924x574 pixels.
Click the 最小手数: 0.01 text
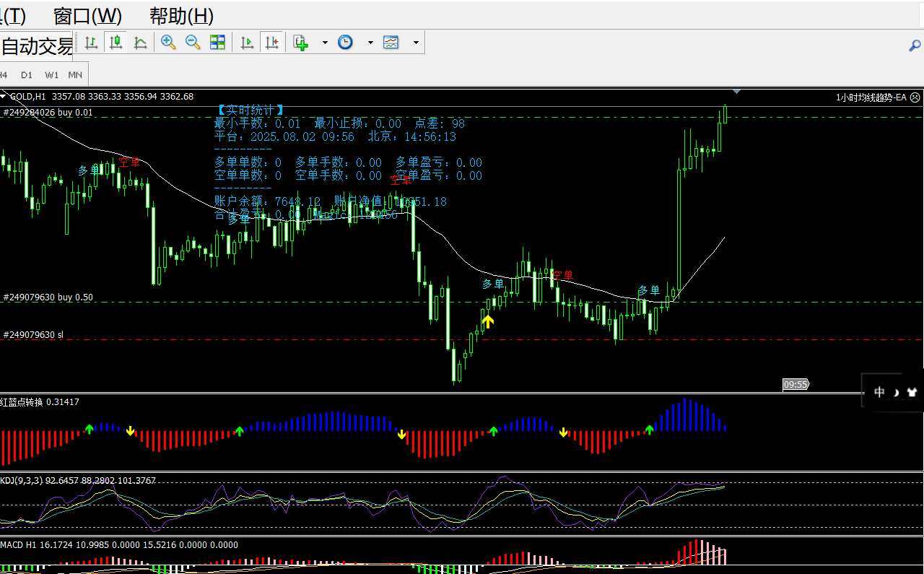[x=257, y=123]
